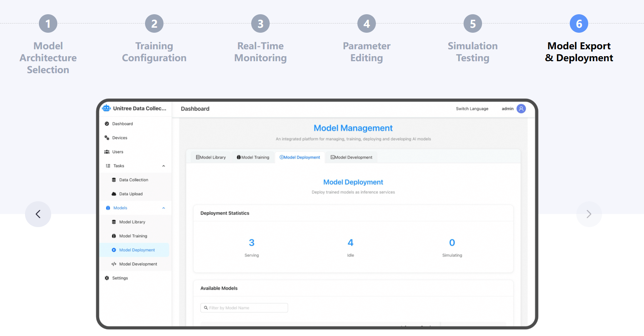Focus the Filter by Model Name field

(x=244, y=308)
